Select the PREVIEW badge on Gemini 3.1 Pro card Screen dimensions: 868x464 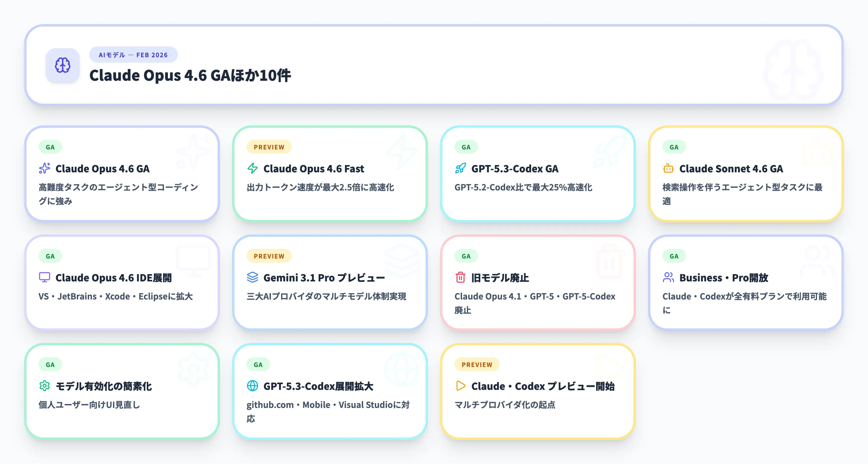coord(269,256)
